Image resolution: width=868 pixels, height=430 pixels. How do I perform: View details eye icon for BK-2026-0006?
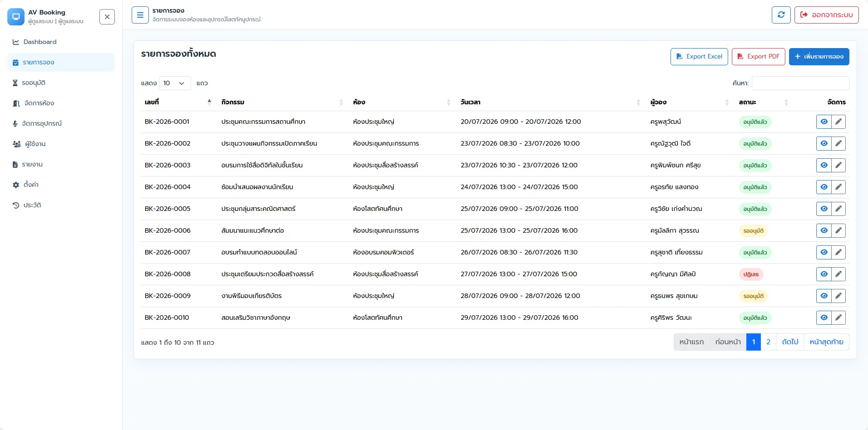tap(824, 230)
